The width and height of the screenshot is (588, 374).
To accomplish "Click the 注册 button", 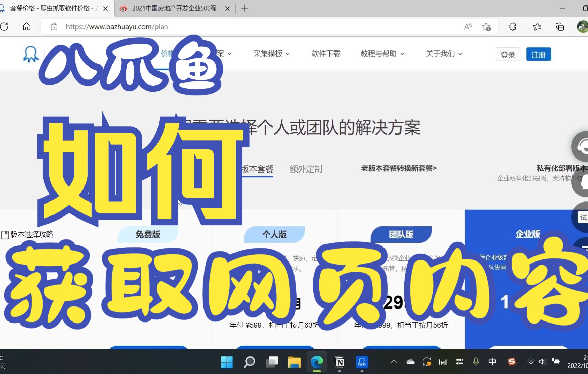I will click(538, 55).
